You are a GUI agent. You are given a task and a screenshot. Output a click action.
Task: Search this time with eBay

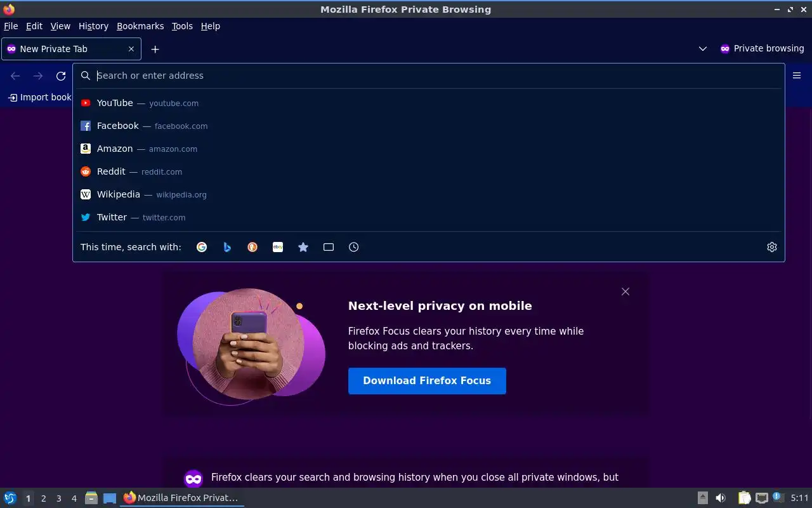point(278,247)
